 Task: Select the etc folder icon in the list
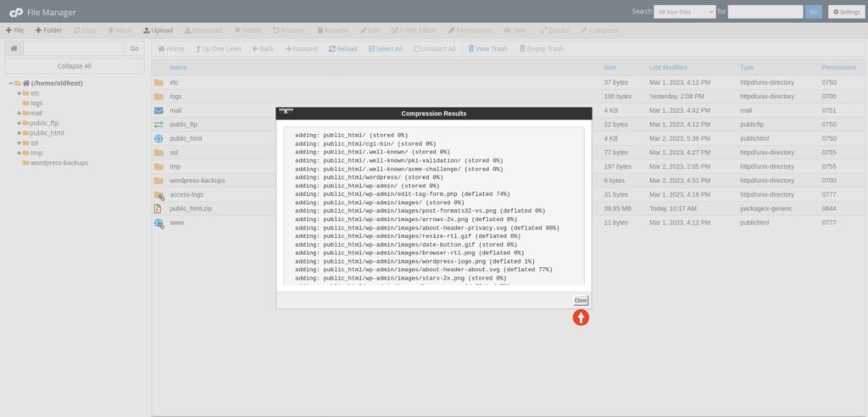(x=159, y=82)
